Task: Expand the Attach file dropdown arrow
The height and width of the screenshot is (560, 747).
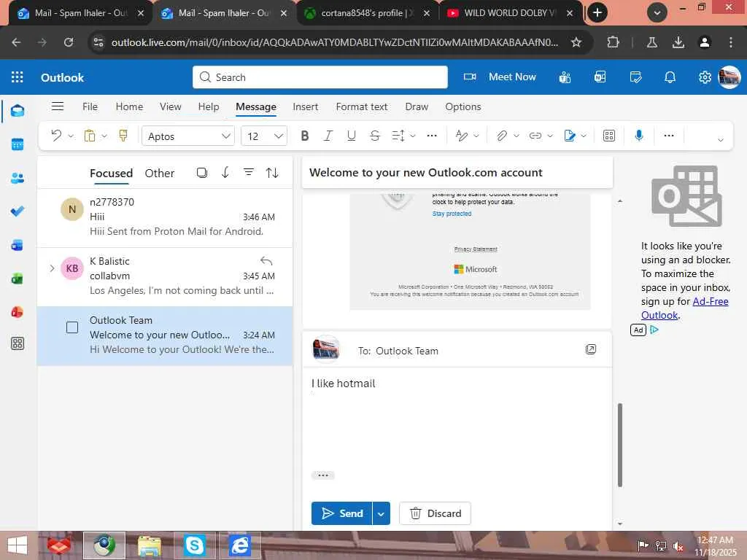Action: tap(516, 136)
